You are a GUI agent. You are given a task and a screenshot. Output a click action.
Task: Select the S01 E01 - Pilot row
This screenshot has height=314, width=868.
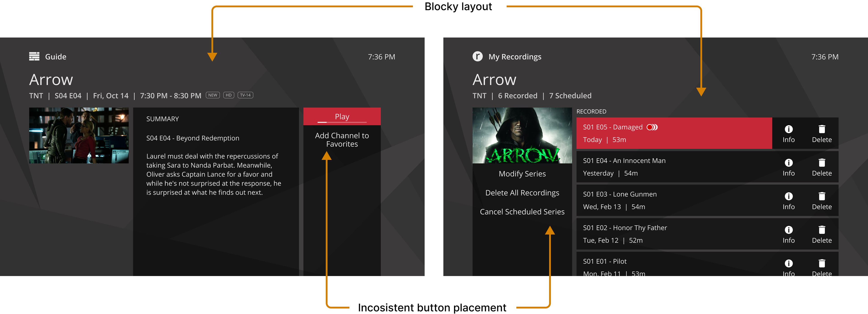[x=674, y=264]
